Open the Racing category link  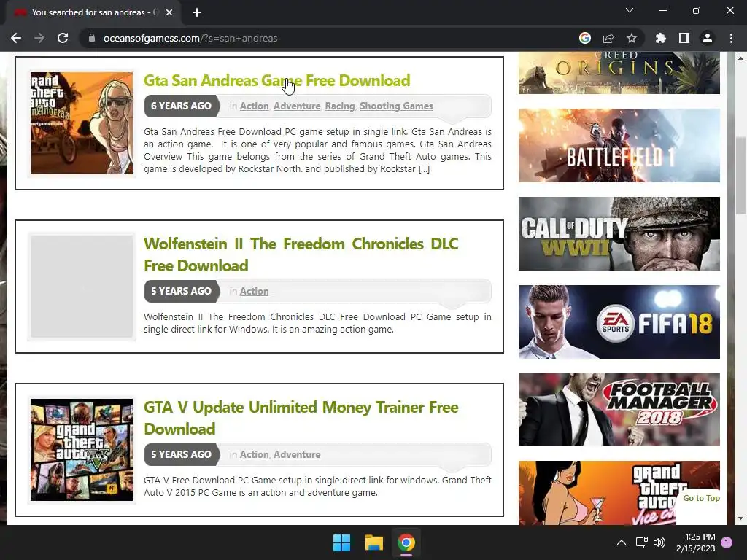click(340, 106)
